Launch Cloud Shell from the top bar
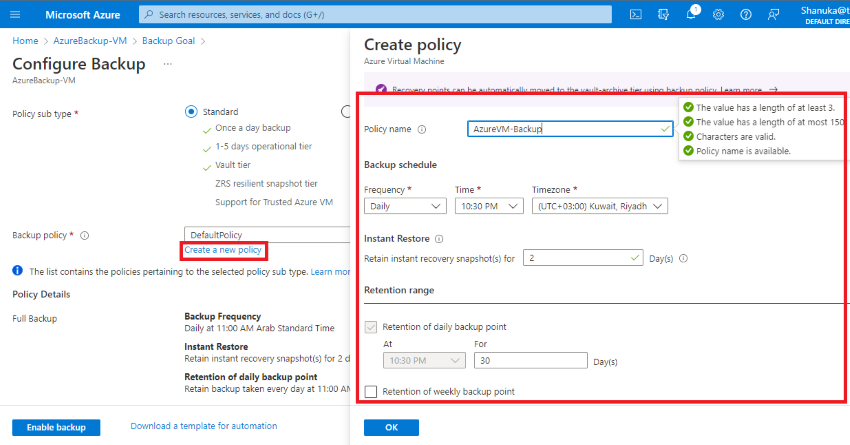The width and height of the screenshot is (850, 445). pyautogui.click(x=636, y=15)
